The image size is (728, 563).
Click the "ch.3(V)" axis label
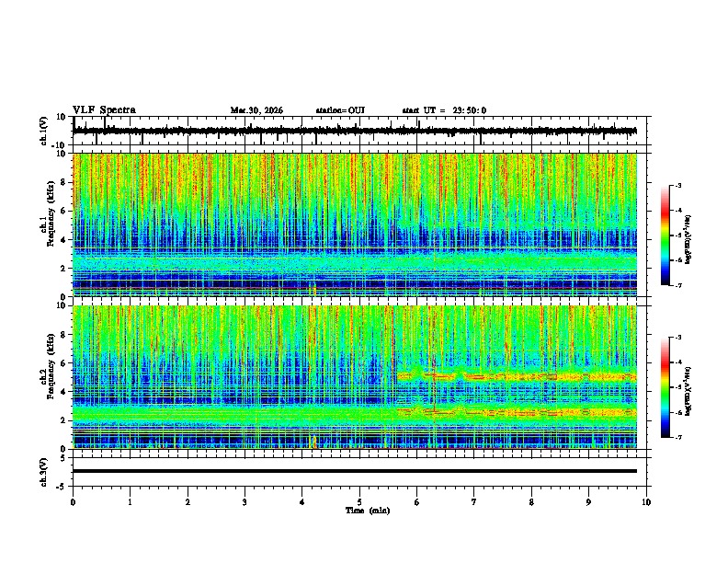click(44, 472)
